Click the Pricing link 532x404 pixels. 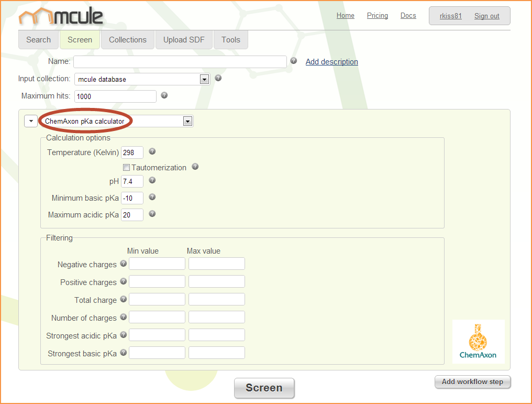pyautogui.click(x=377, y=16)
